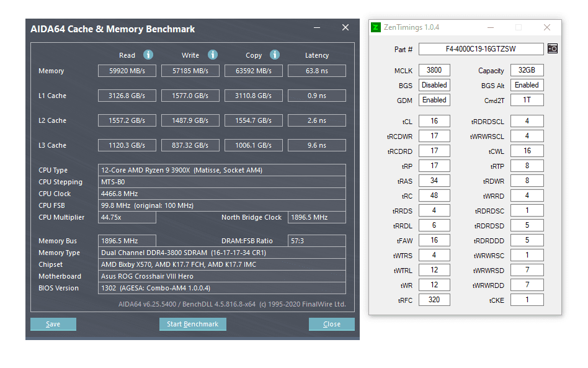Screen dimensions: 588x368
Task: Click the tRFC value 320
Action: [x=434, y=300]
